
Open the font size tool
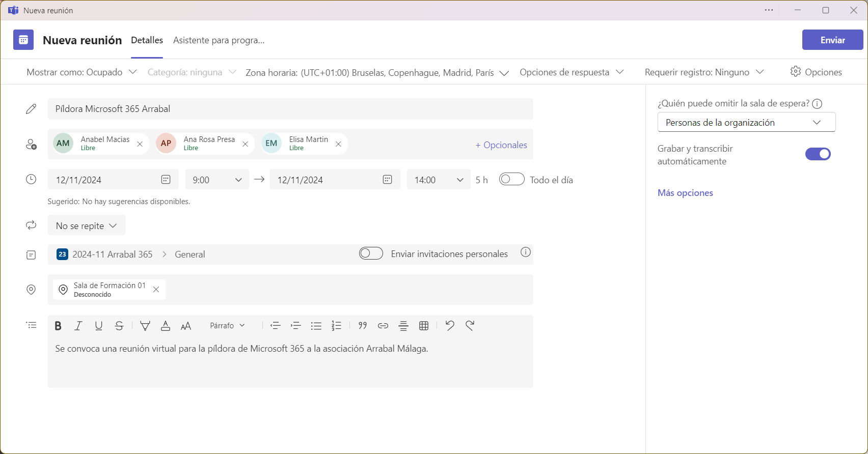(186, 326)
